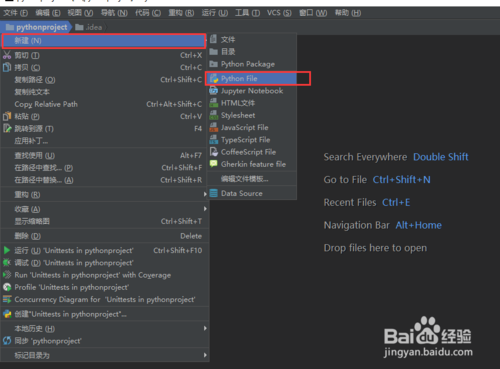Choose 应用补丁... entry
The width and height of the screenshot is (500, 369).
(x=105, y=141)
